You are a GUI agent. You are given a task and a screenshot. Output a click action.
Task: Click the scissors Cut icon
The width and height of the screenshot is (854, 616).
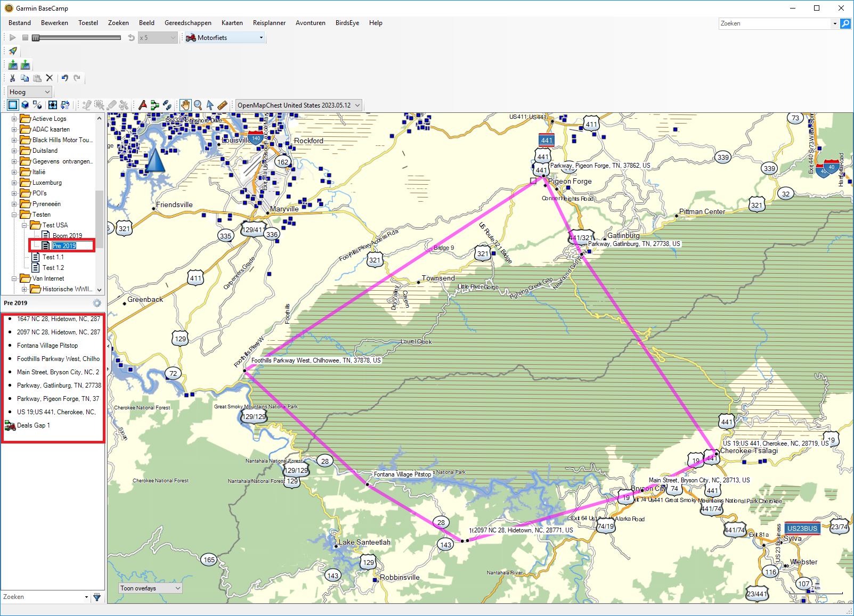click(x=13, y=78)
